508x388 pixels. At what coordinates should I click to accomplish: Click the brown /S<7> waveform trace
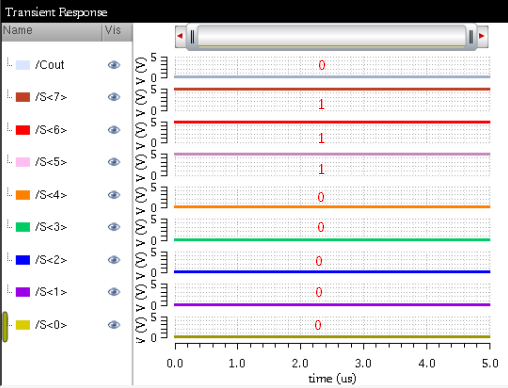point(332,89)
